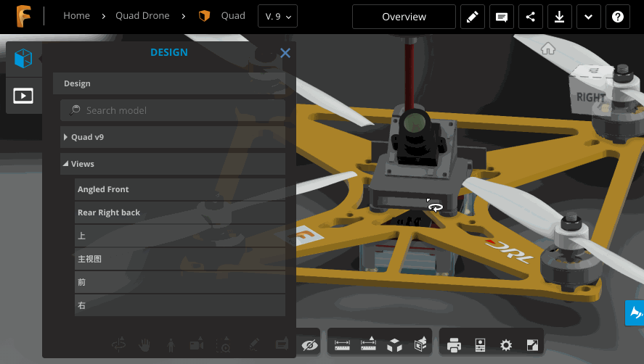The height and width of the screenshot is (364, 644).
Task: Select the 前 view
Action: click(180, 282)
